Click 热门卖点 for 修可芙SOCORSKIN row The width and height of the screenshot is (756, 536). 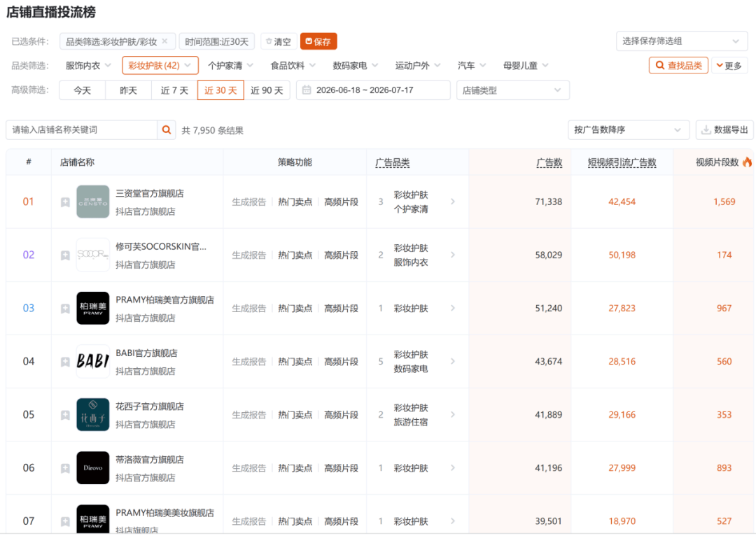pyautogui.click(x=295, y=255)
